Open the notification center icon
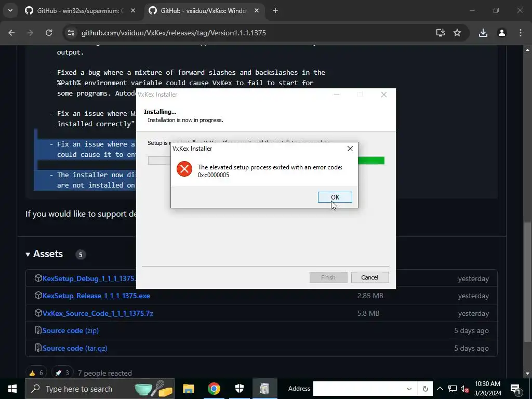The image size is (532, 399). (x=515, y=389)
